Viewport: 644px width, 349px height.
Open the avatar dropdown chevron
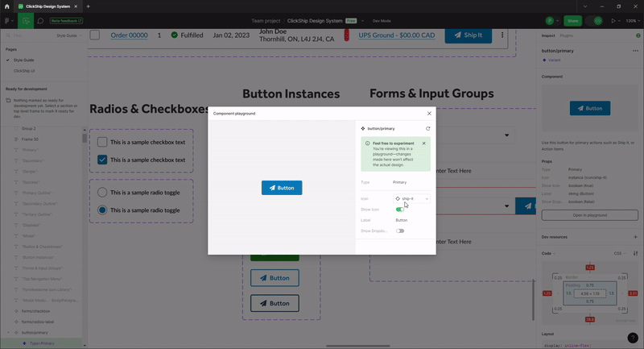pyautogui.click(x=557, y=21)
